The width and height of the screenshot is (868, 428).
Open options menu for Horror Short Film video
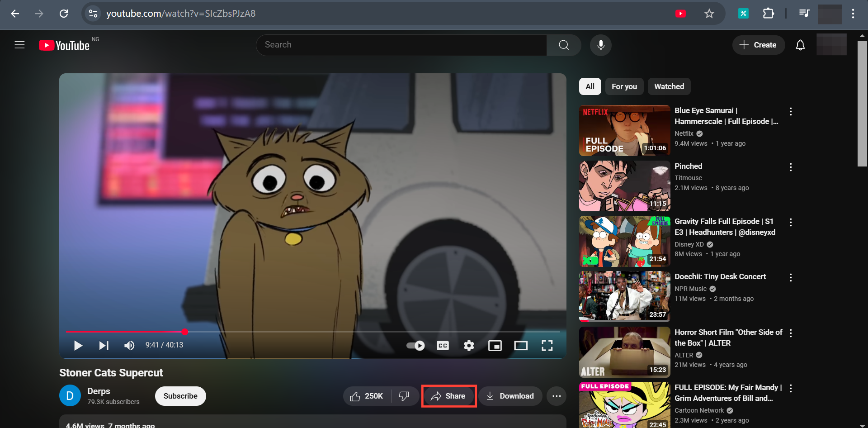click(791, 333)
